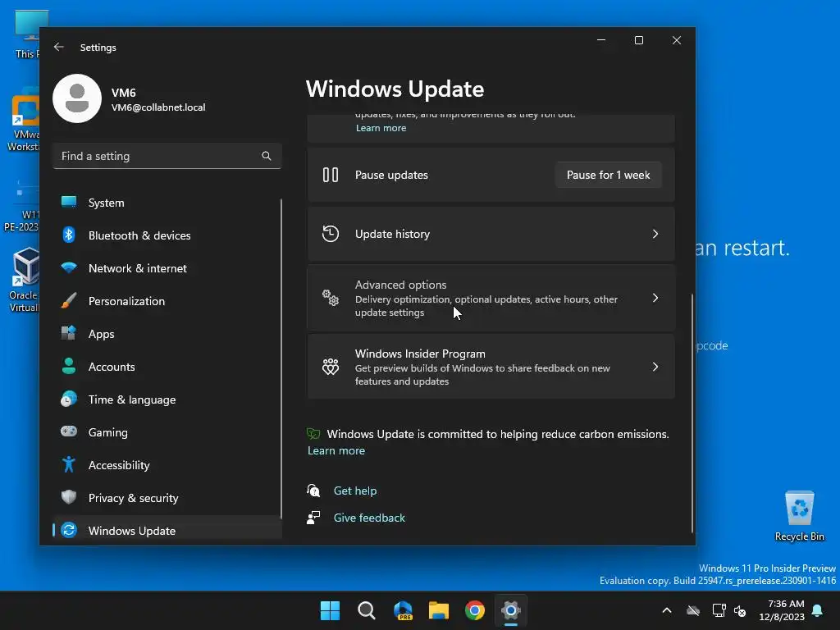Click the Bluetooth icon in sidebar
840x630 pixels.
tap(69, 235)
